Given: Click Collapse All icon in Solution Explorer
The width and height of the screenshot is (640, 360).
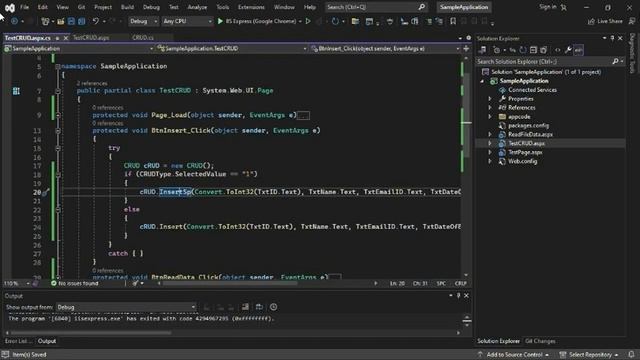Looking at the screenshot, I should coord(533,50).
